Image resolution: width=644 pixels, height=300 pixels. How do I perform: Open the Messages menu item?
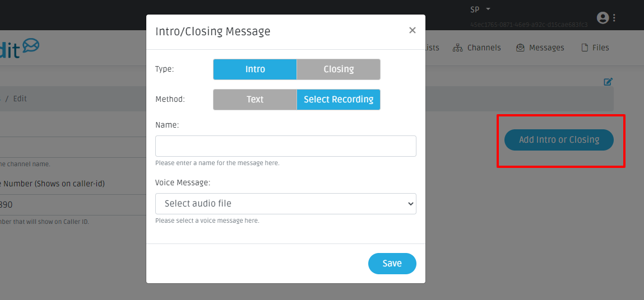click(x=546, y=48)
